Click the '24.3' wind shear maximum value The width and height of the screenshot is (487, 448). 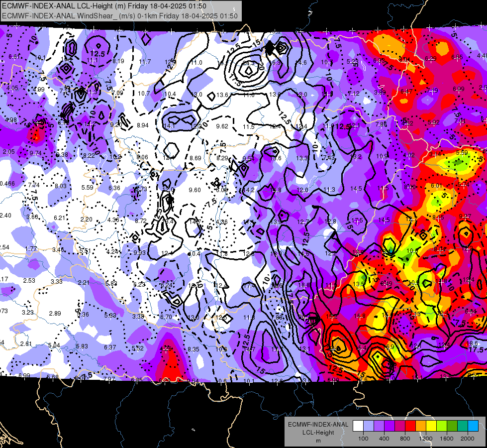[248, 63]
